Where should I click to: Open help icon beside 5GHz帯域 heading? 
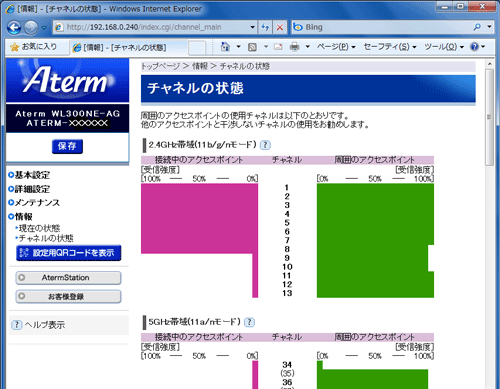pyautogui.click(x=249, y=322)
